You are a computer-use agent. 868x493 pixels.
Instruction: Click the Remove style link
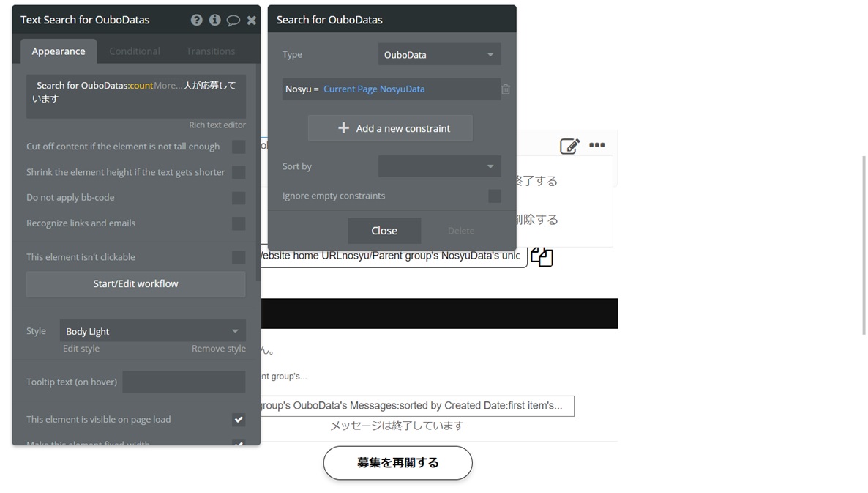coord(219,349)
